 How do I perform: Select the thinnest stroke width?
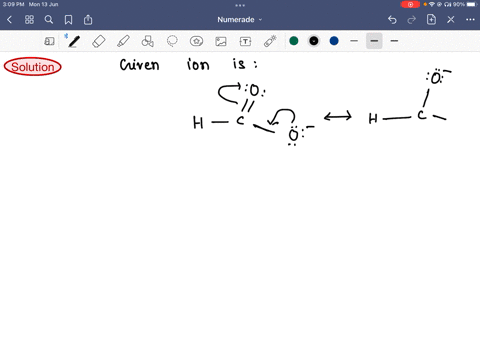(354, 41)
